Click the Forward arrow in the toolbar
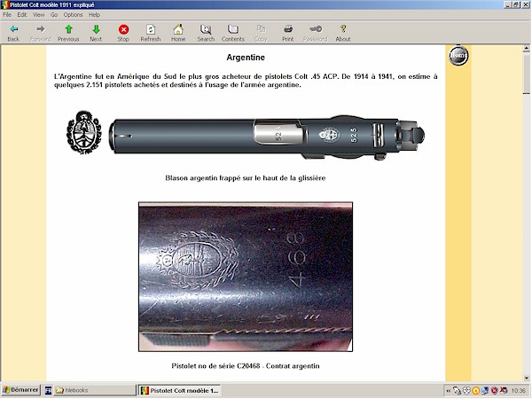 pyautogui.click(x=41, y=33)
